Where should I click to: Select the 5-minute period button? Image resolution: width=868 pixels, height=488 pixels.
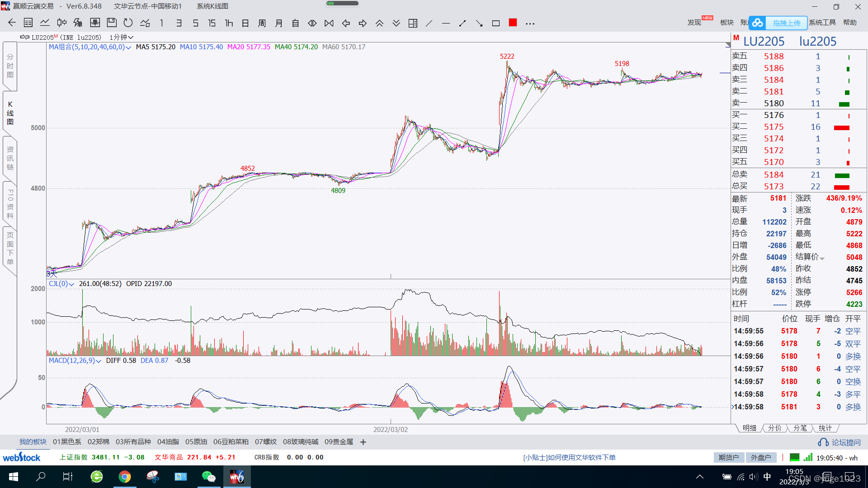click(x=196, y=23)
